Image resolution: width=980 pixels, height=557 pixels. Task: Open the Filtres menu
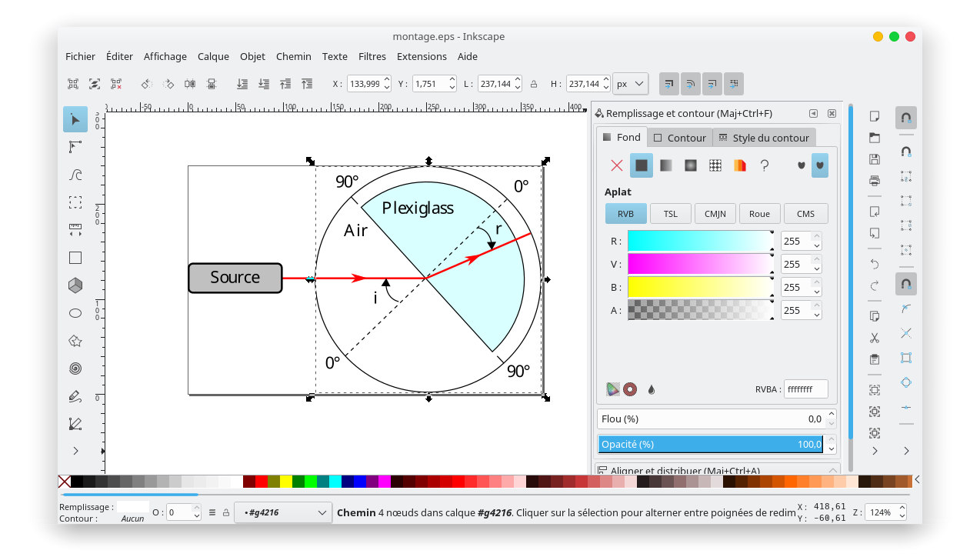(x=372, y=56)
